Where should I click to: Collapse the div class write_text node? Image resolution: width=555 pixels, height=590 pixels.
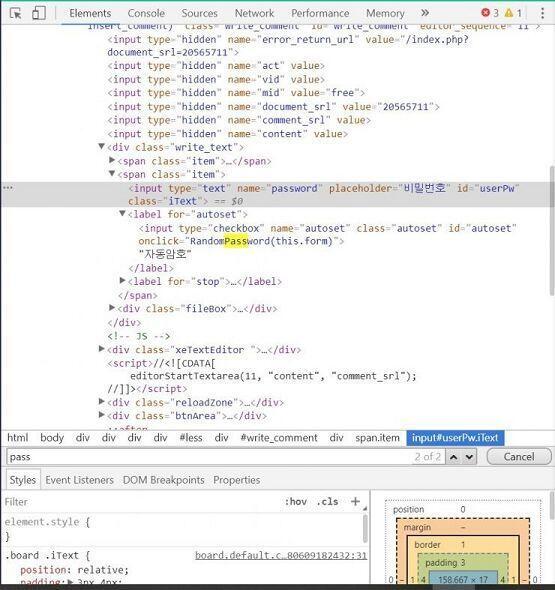pyautogui.click(x=101, y=146)
